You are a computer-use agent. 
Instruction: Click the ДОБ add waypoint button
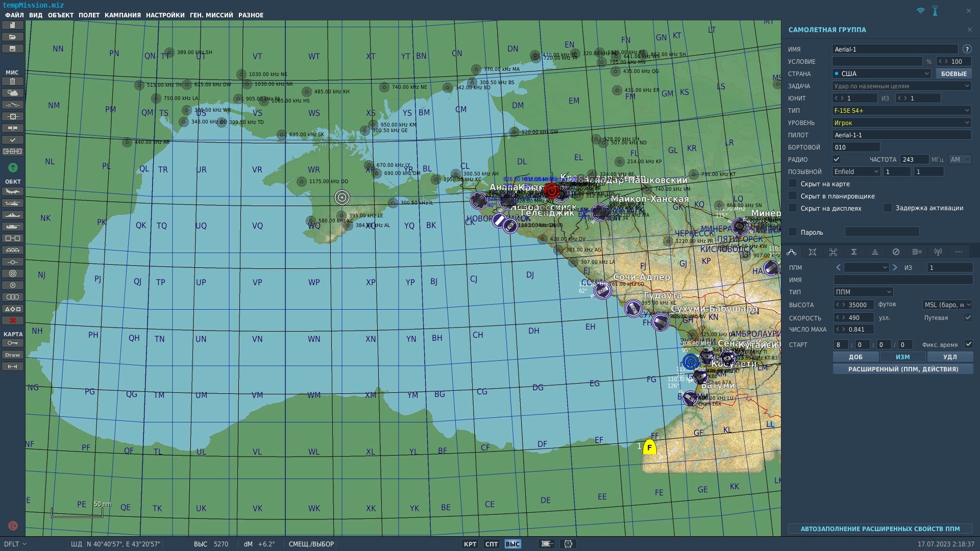point(856,357)
